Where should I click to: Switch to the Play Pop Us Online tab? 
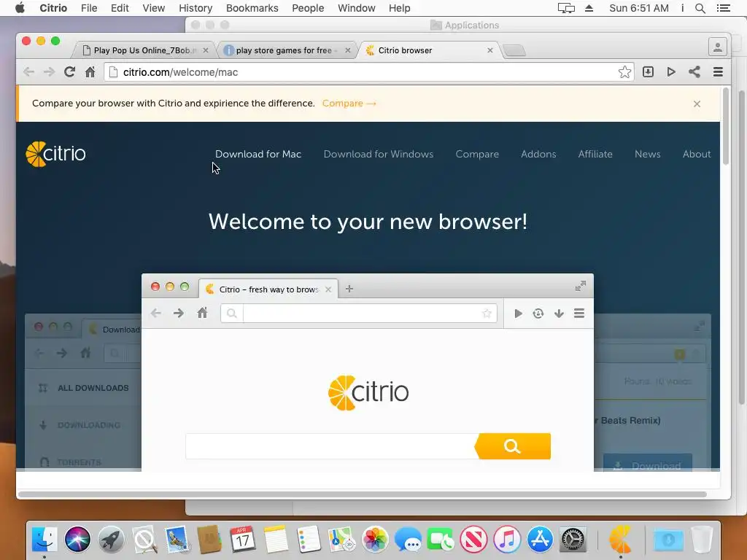[144, 50]
